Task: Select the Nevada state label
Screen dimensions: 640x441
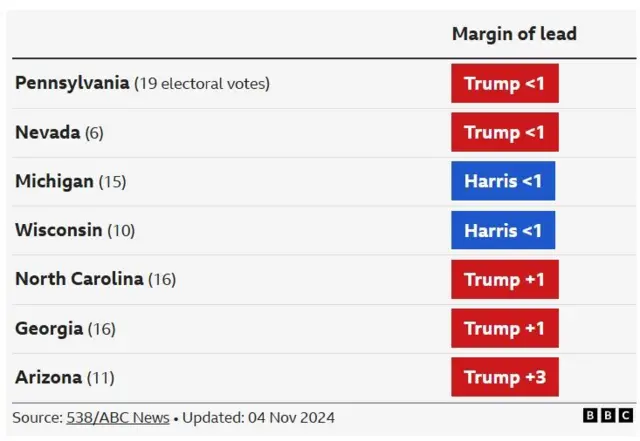Action: 47,133
